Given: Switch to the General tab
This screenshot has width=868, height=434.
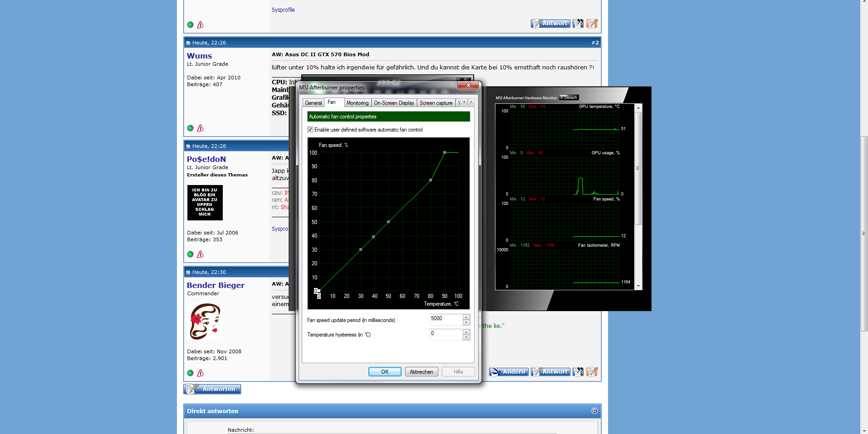Looking at the screenshot, I should pos(314,103).
